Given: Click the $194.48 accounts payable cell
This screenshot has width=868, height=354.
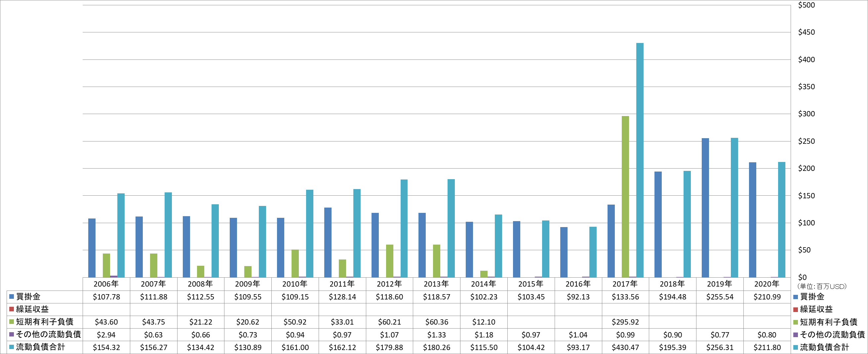Looking at the screenshot, I should click(672, 297).
